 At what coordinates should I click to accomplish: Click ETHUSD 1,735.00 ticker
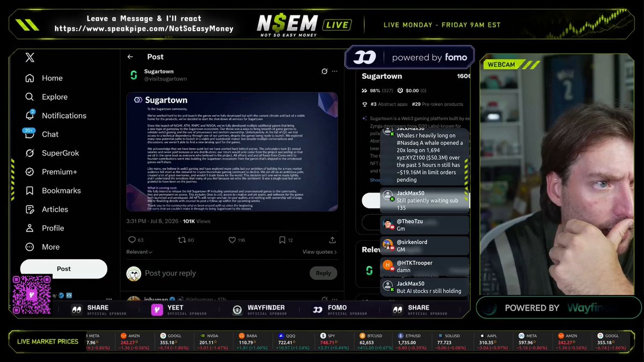click(413, 342)
